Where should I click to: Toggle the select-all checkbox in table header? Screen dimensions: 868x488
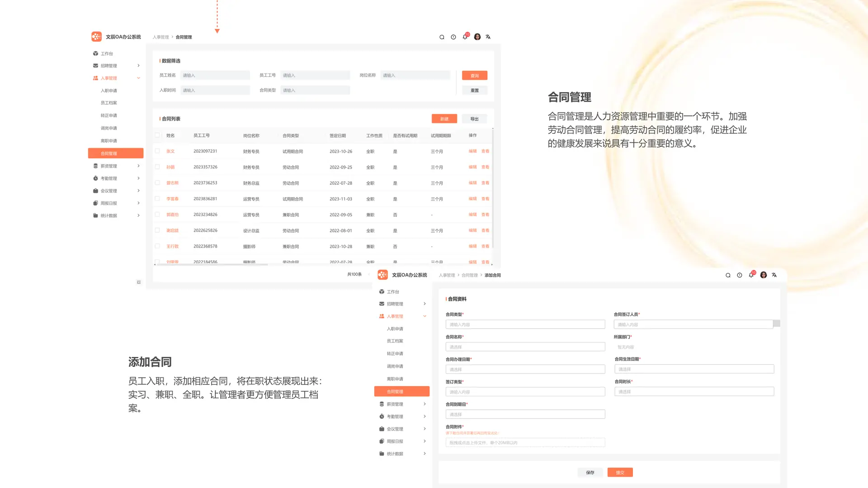(x=157, y=135)
